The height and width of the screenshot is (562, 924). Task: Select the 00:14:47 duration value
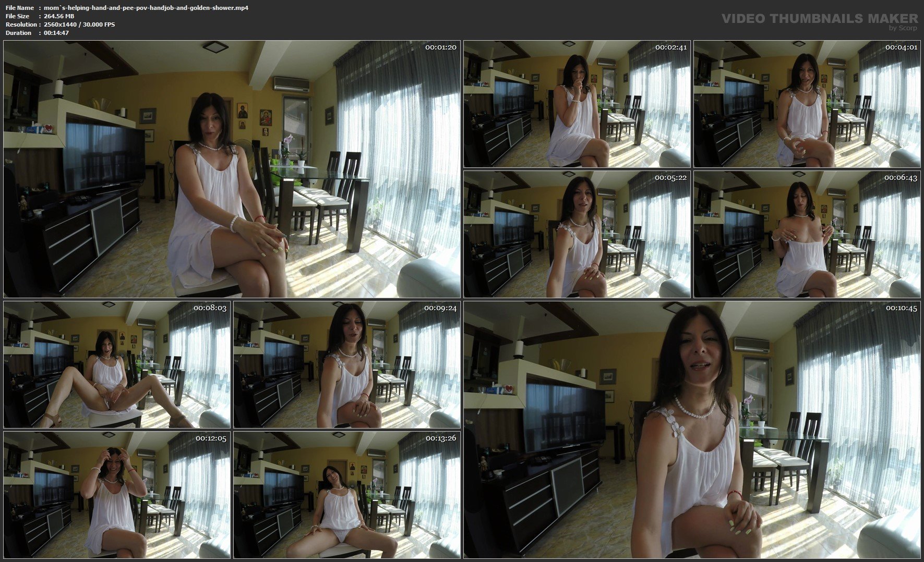coord(56,33)
